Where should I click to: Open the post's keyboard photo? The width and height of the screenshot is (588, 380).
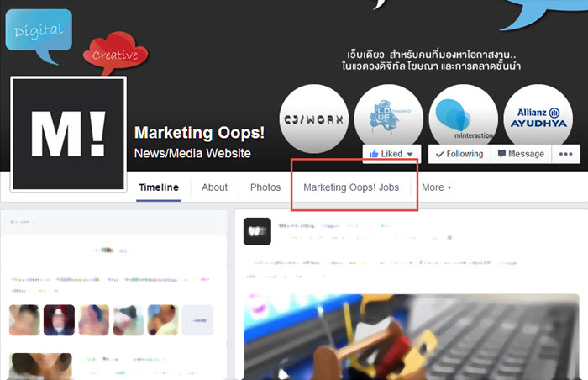tap(412, 337)
